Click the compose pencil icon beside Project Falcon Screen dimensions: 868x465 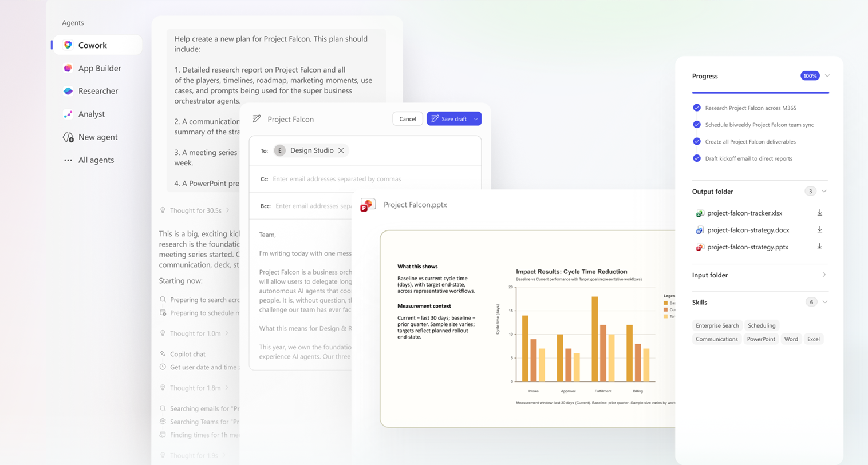point(257,119)
